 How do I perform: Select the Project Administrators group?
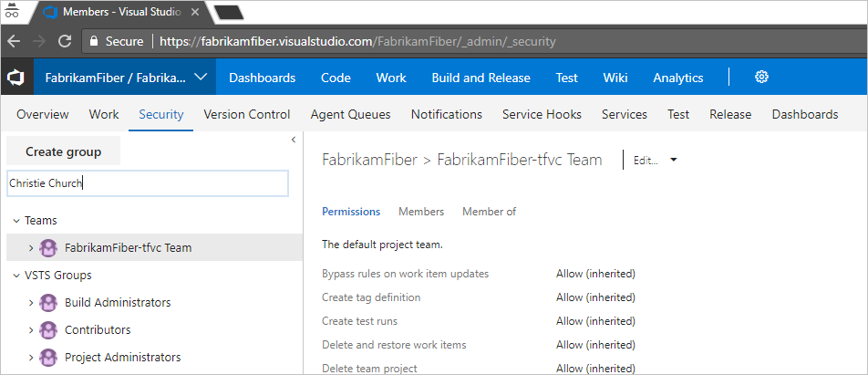click(122, 358)
